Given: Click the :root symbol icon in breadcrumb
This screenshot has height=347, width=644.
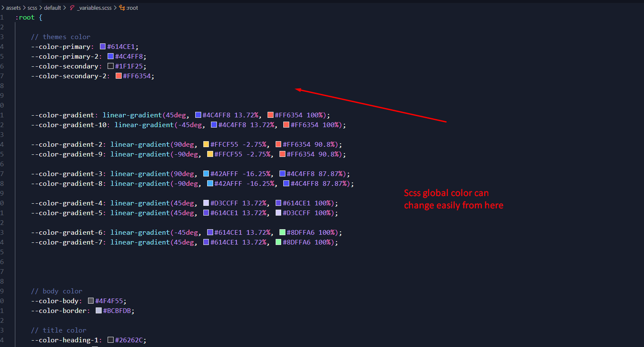Looking at the screenshot, I should tap(122, 8).
